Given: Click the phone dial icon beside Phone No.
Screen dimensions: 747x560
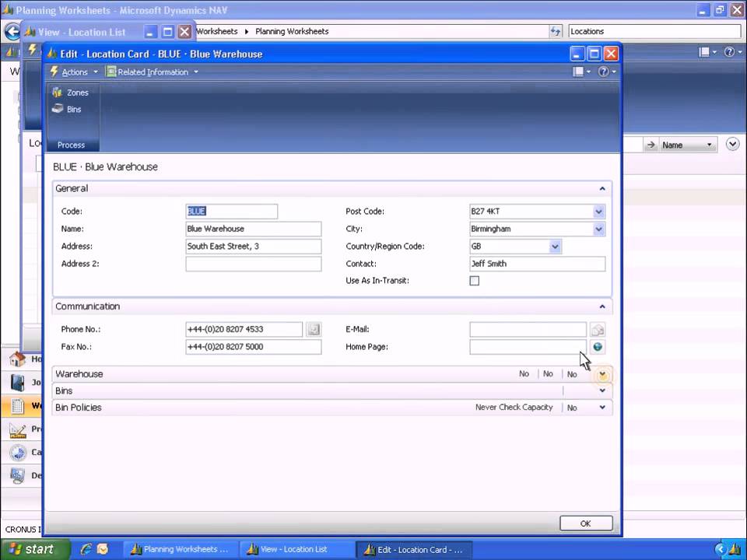Looking at the screenshot, I should click(314, 329).
